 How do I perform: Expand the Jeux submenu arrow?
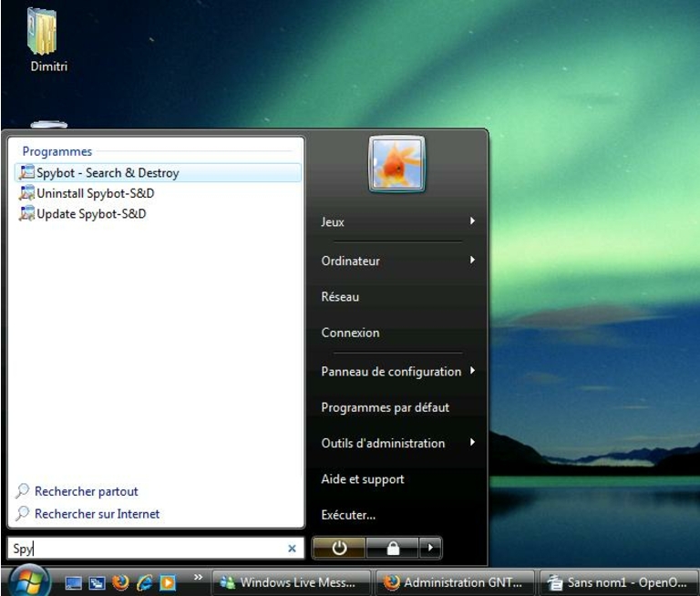coord(472,221)
